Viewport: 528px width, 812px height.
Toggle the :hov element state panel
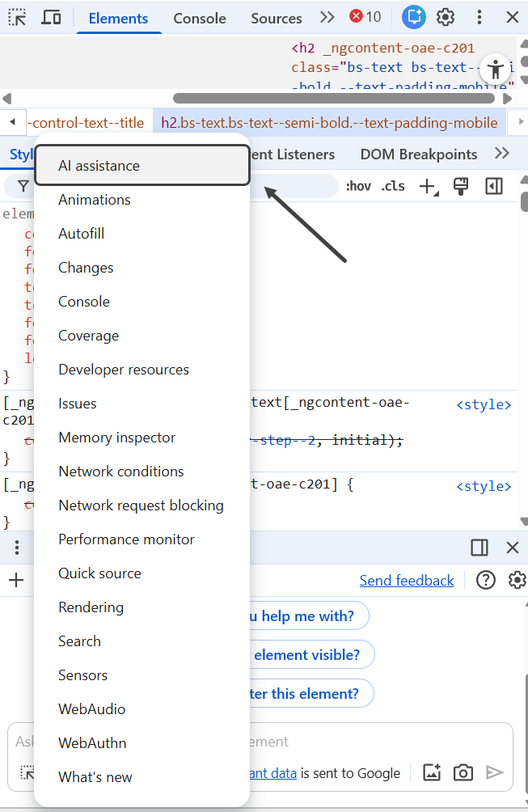click(x=358, y=187)
